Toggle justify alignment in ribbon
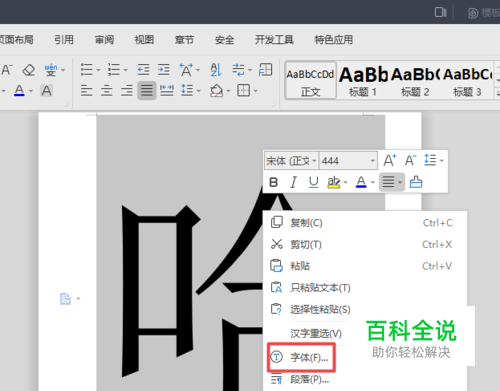The height and width of the screenshot is (391, 500). click(147, 91)
